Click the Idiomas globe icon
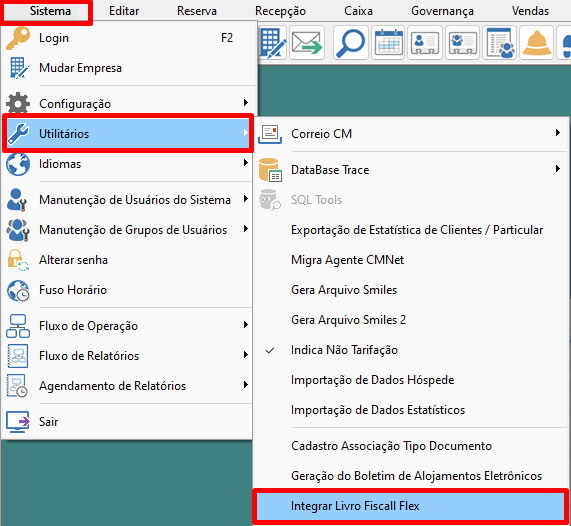 (17, 164)
